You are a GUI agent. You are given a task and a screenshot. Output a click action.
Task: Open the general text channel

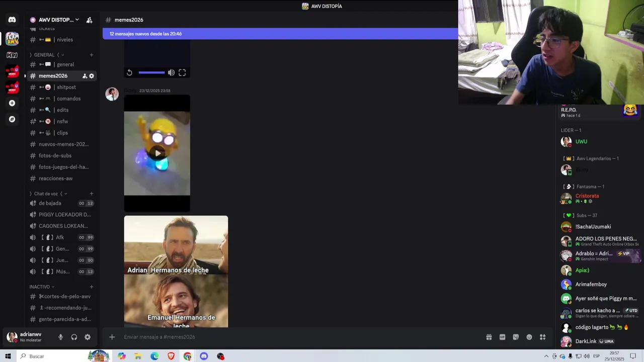61,64
